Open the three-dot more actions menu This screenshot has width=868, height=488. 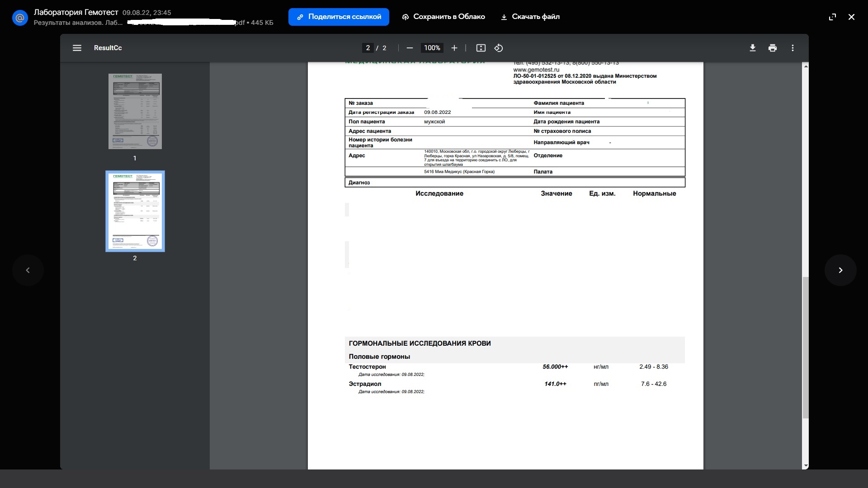point(793,48)
